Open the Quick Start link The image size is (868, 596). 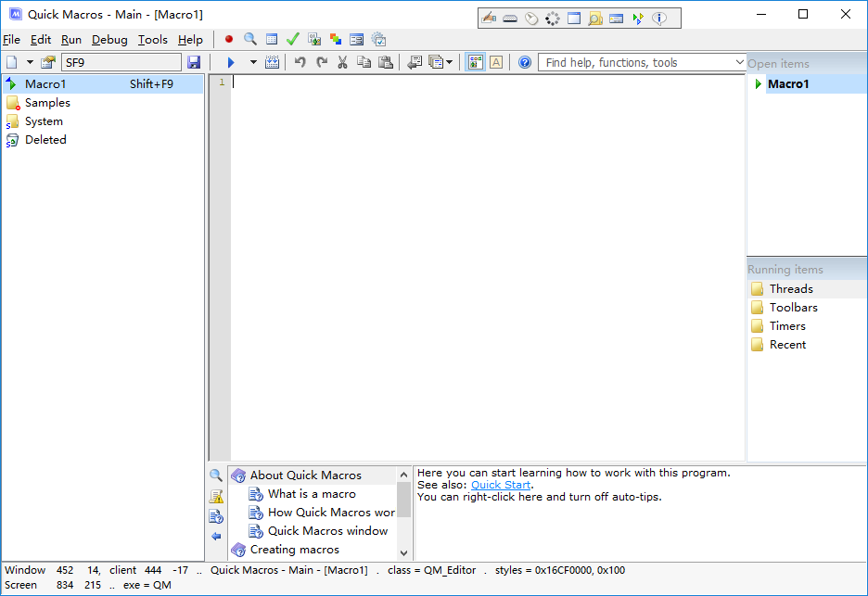pyautogui.click(x=500, y=485)
